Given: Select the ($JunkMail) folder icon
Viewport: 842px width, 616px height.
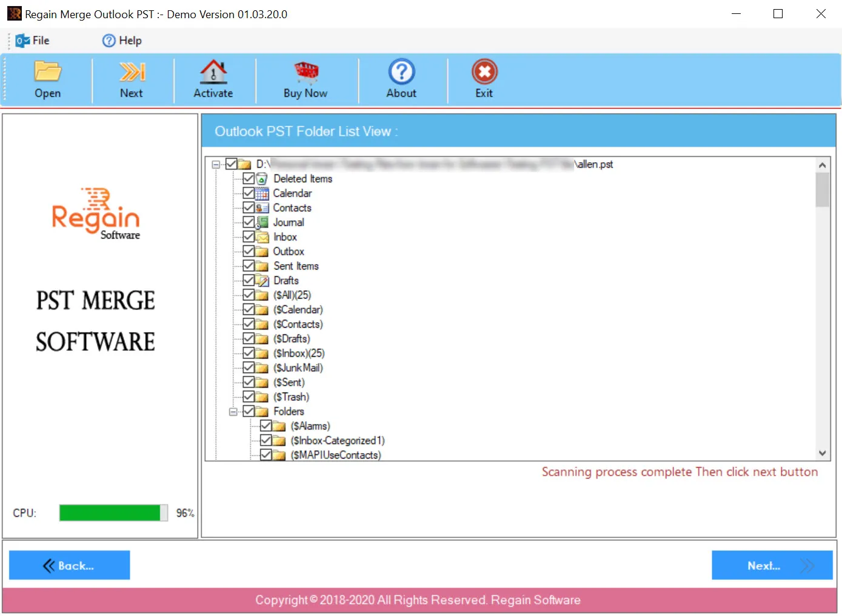Looking at the screenshot, I should pyautogui.click(x=262, y=368).
